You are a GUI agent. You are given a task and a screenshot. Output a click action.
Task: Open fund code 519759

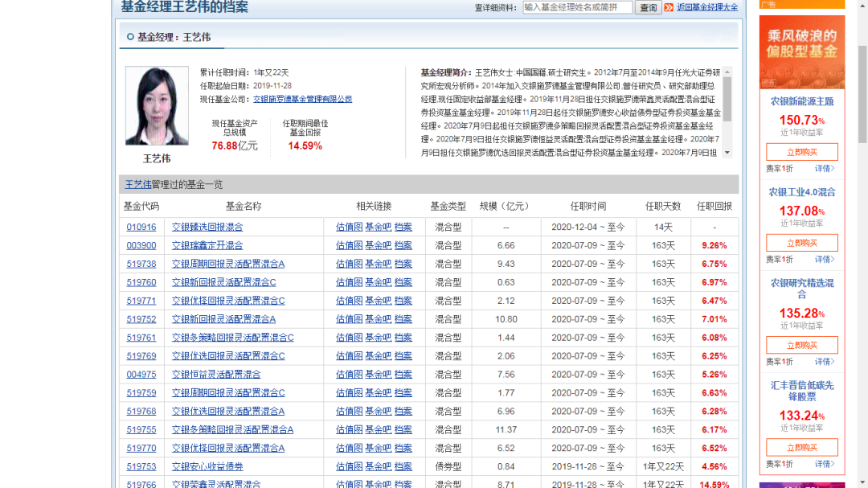pos(141,392)
